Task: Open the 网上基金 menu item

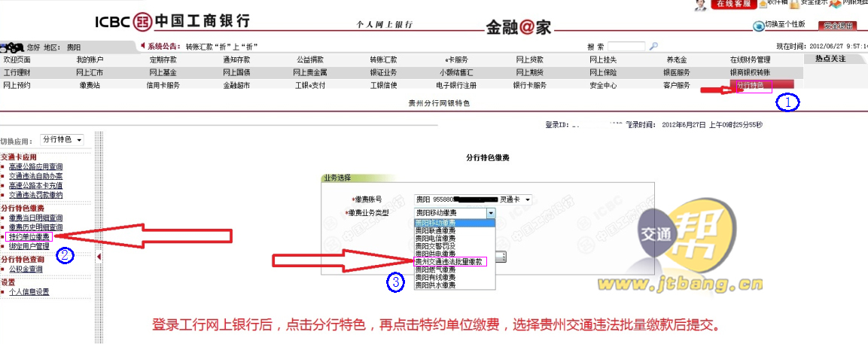Action: click(x=163, y=72)
